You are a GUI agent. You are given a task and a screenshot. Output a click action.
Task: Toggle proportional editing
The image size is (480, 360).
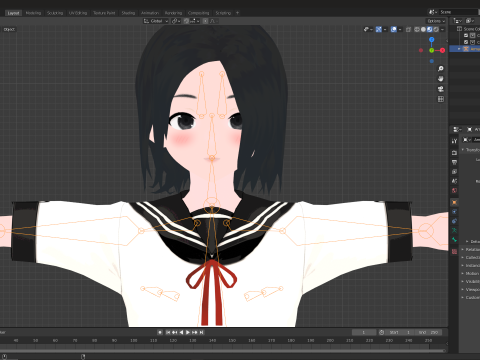pos(205,21)
